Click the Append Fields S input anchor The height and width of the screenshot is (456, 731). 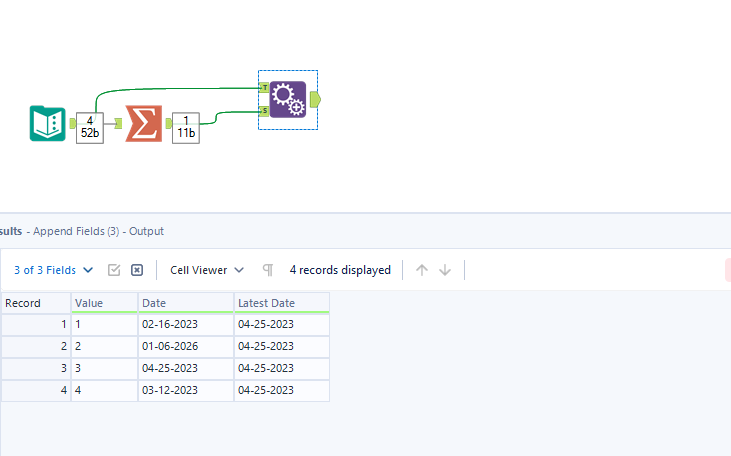point(264,111)
